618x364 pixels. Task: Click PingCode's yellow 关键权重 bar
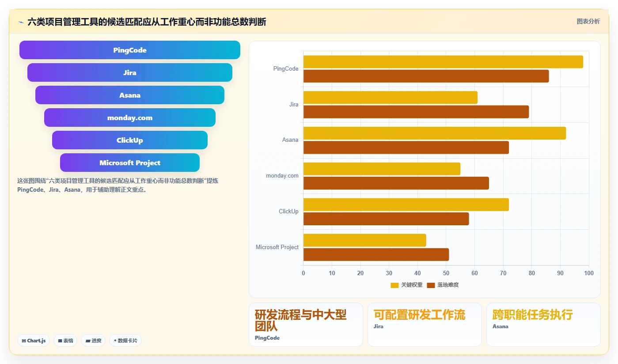(443, 62)
